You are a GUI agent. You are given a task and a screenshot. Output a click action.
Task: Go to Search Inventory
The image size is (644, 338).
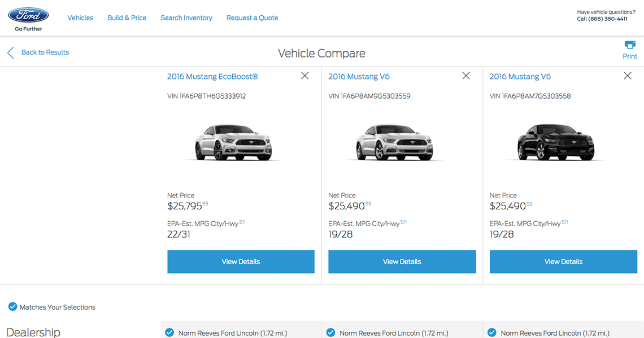tap(186, 18)
